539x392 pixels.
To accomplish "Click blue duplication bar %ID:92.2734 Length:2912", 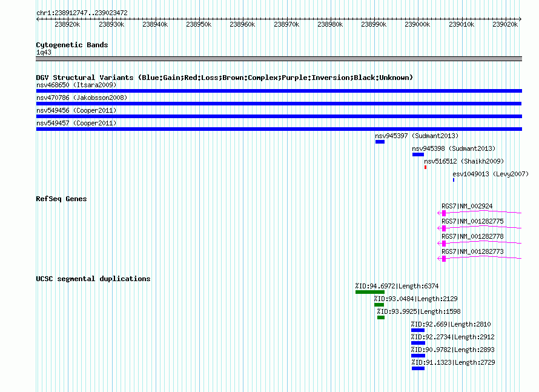I will coord(418,343).
